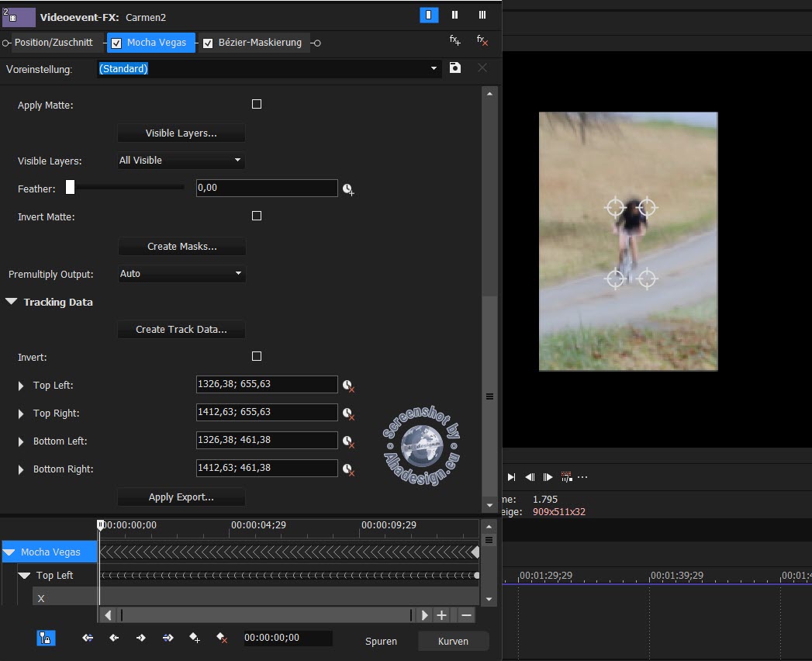Remove animation from Bottom Left value
Image resolution: width=812 pixels, height=661 pixels.
pos(348,441)
